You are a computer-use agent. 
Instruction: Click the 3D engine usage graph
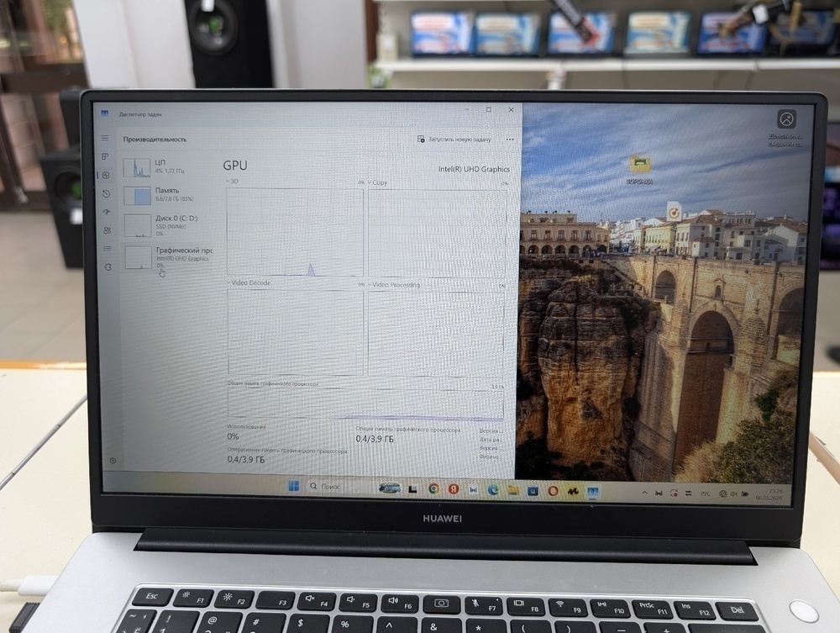point(295,232)
